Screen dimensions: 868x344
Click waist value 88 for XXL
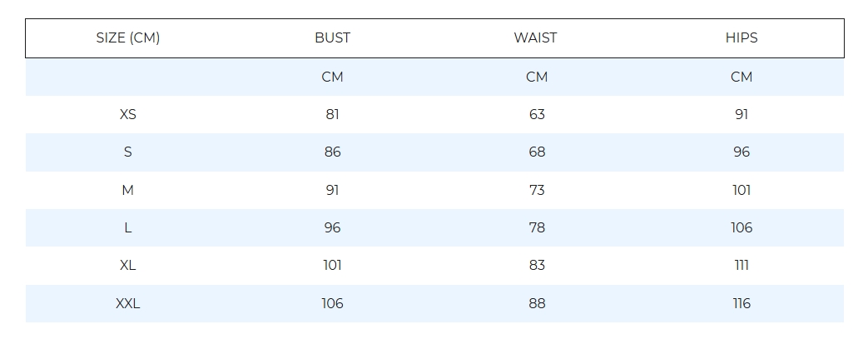[x=537, y=304]
